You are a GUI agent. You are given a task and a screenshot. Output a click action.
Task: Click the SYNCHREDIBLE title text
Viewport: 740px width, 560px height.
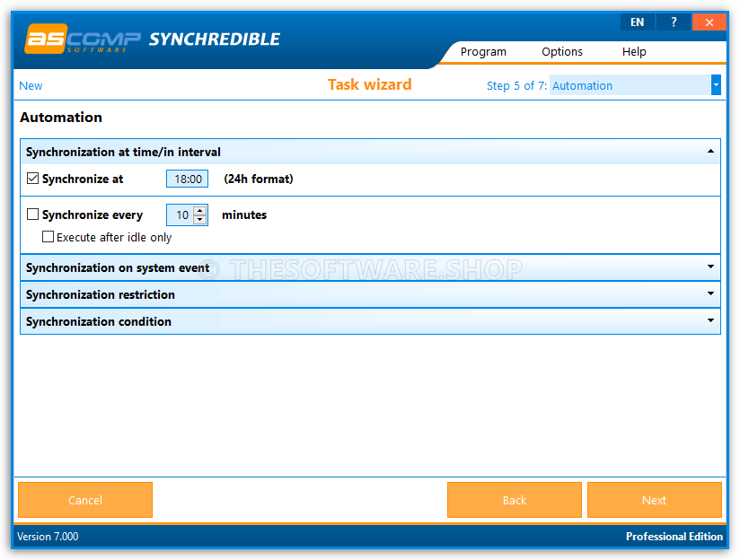tap(215, 39)
